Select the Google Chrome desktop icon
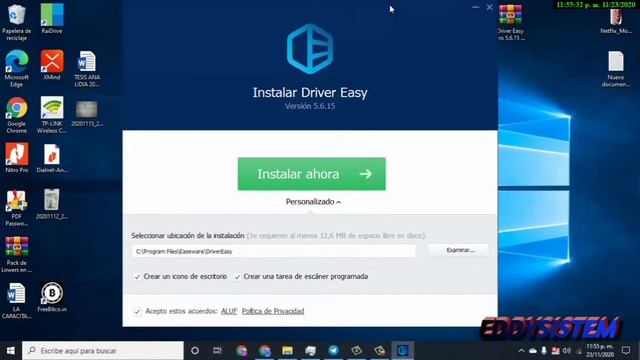The width and height of the screenshot is (640, 360). [16, 115]
